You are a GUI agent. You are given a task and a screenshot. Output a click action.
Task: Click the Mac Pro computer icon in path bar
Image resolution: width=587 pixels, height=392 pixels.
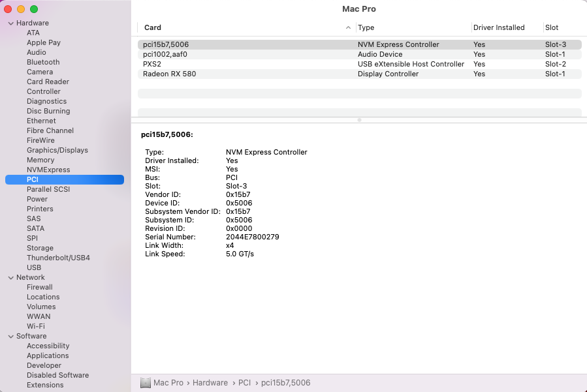[145, 383]
